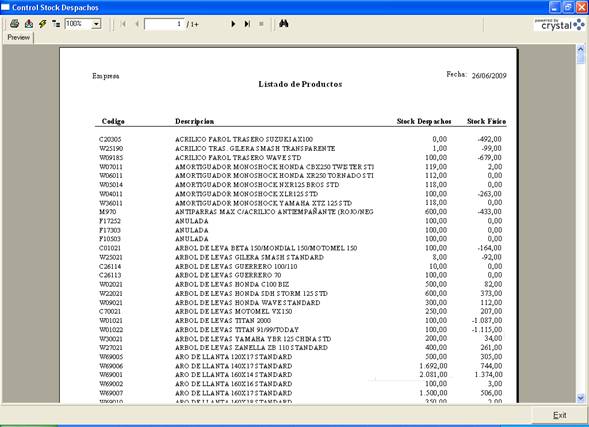Click product code W69002
Image resolution: width=589 pixels, height=427 pixels.
pyautogui.click(x=111, y=384)
